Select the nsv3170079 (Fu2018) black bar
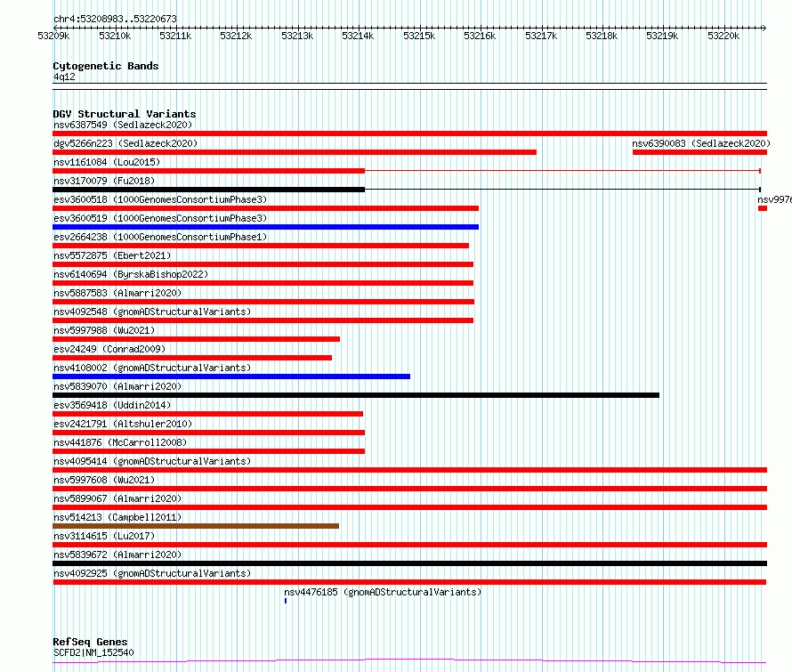The width and height of the screenshot is (792, 672). click(x=208, y=190)
